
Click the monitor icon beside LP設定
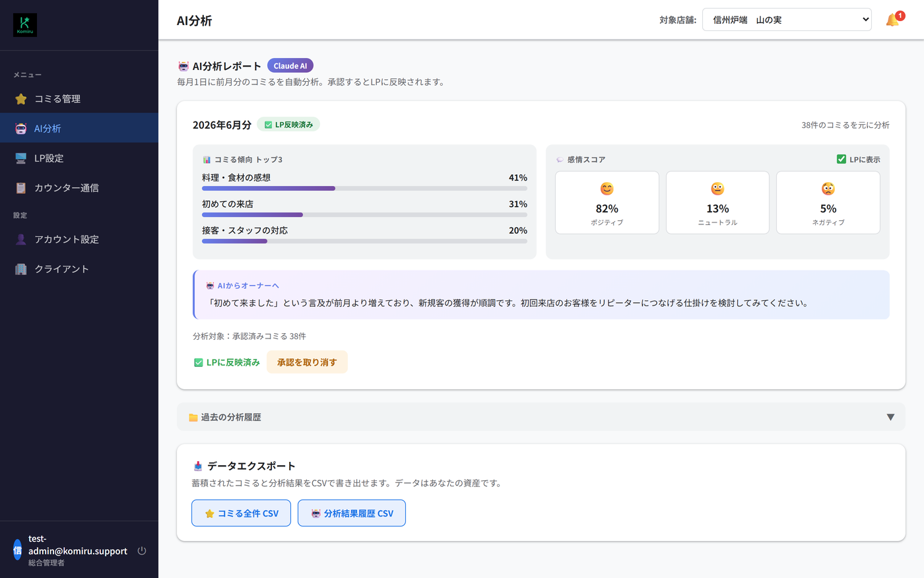tap(21, 158)
